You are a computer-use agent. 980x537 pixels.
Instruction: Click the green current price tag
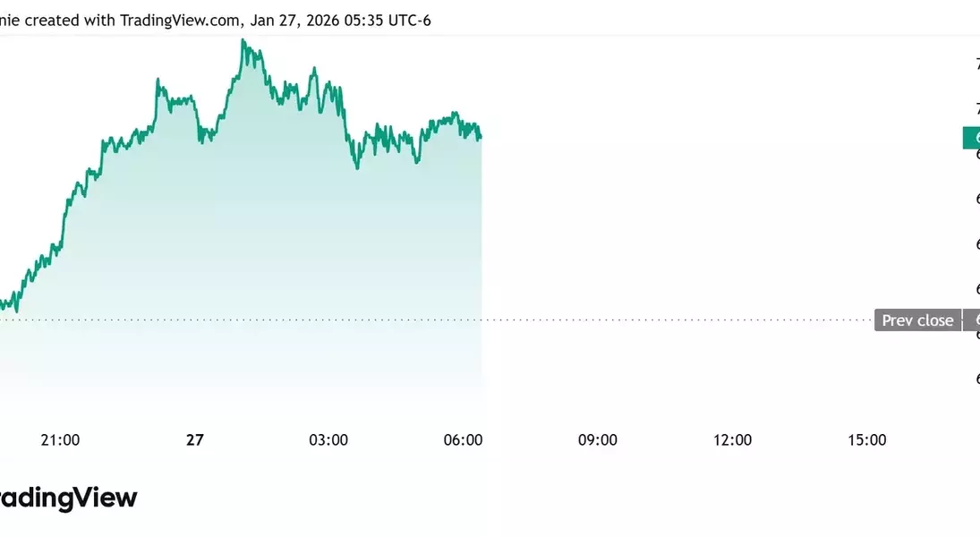(972, 138)
